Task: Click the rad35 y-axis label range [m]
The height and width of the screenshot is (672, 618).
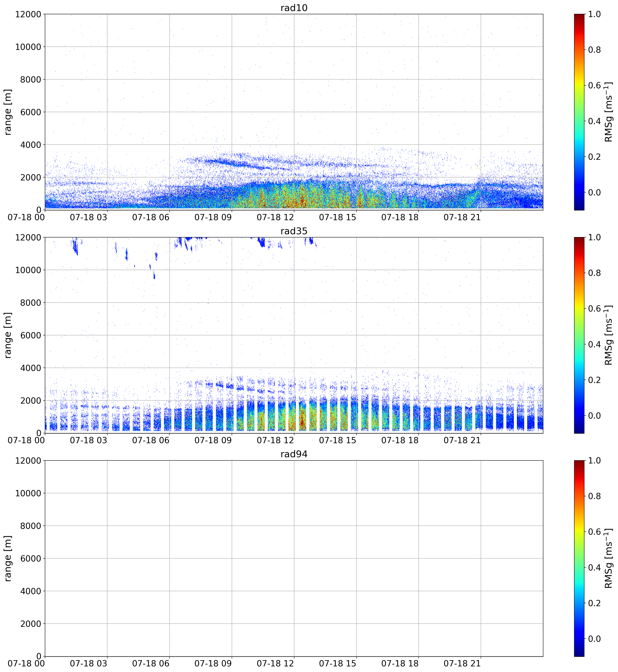Action: [x=8, y=335]
